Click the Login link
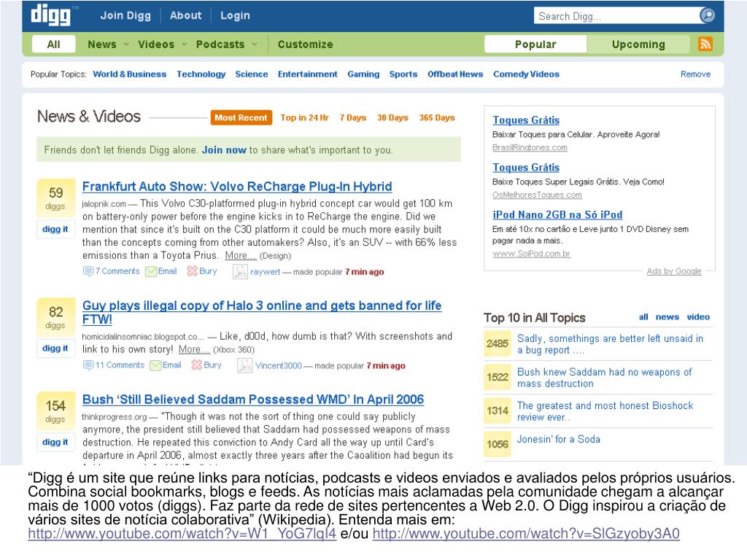 point(235,15)
